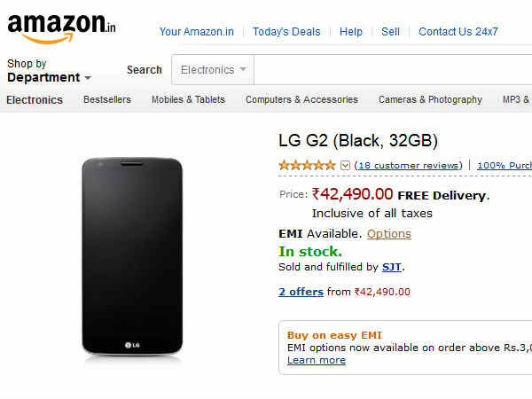Click Learn more about EMI

click(317, 360)
